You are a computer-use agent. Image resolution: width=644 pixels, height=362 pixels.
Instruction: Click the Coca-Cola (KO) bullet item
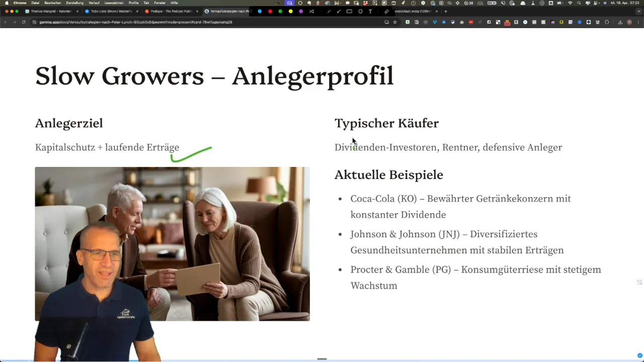click(x=460, y=207)
